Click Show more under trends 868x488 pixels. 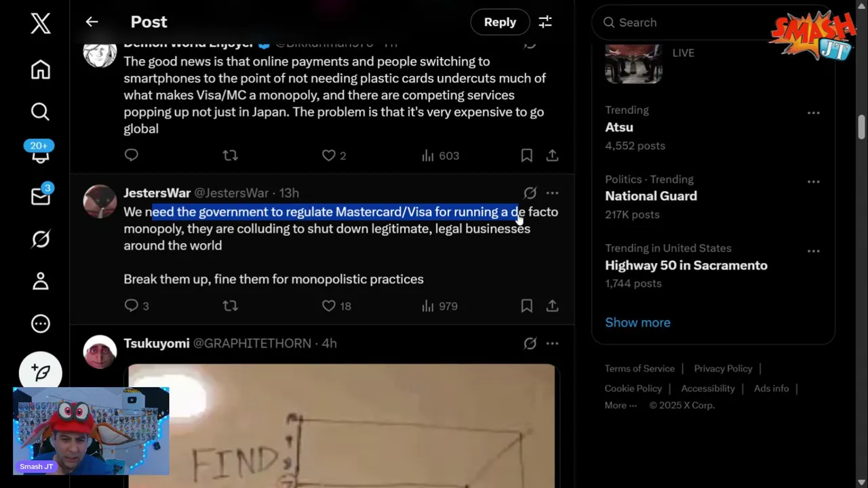(637, 323)
